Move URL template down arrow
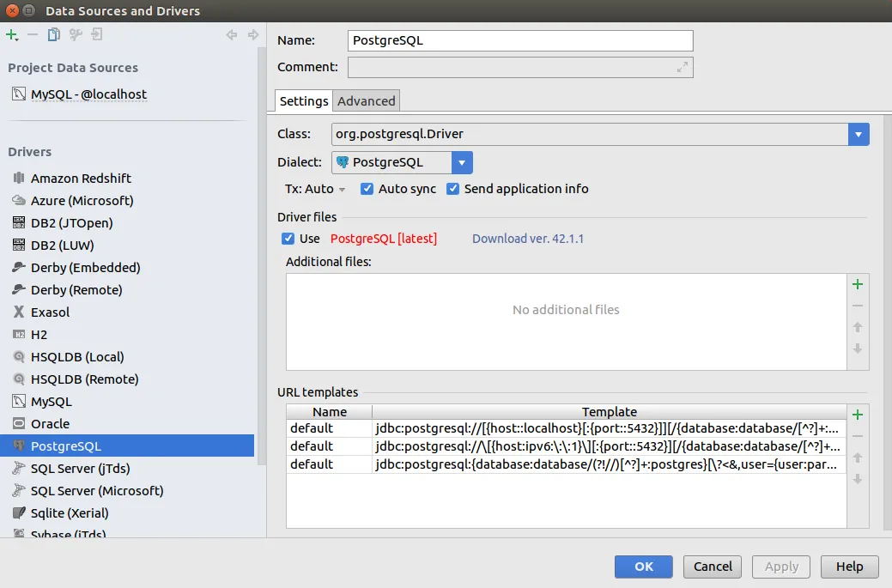The height and width of the screenshot is (588, 892). [858, 479]
